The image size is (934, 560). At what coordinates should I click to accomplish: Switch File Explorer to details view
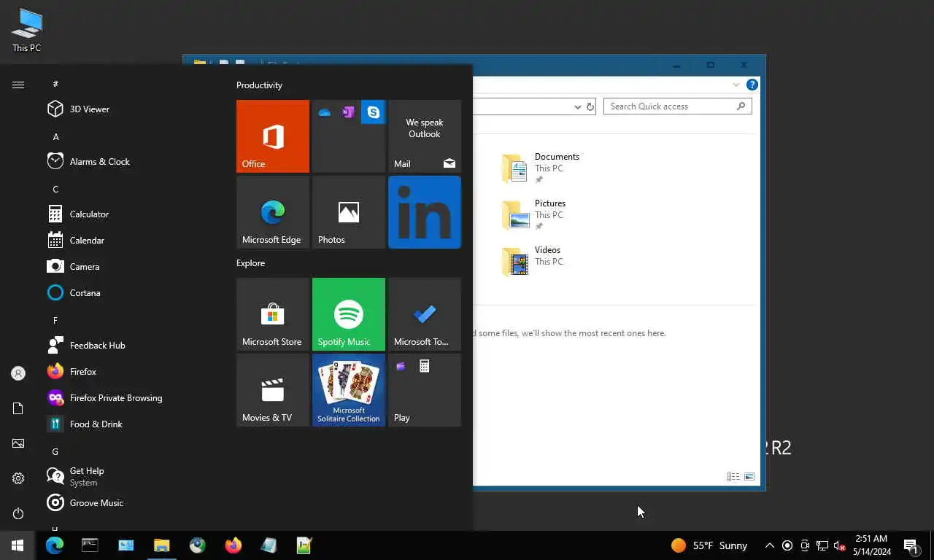[x=733, y=477]
